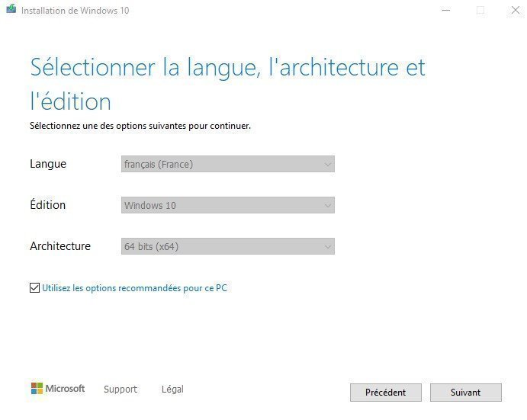Click the "Utilisez les options recommandées" label text
This screenshot has height=420, width=527.
click(134, 288)
